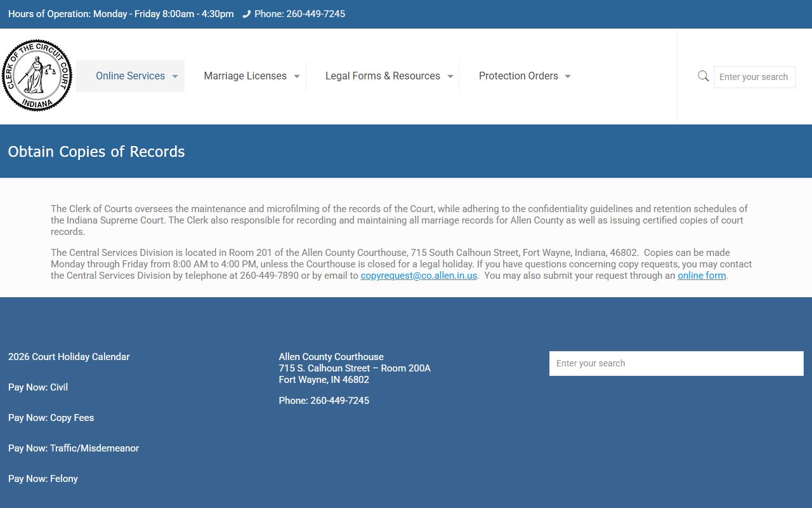Follow the Pay Now: Traffic/Misdemeanor link
Viewport: 812px width, 508px height.
74,448
